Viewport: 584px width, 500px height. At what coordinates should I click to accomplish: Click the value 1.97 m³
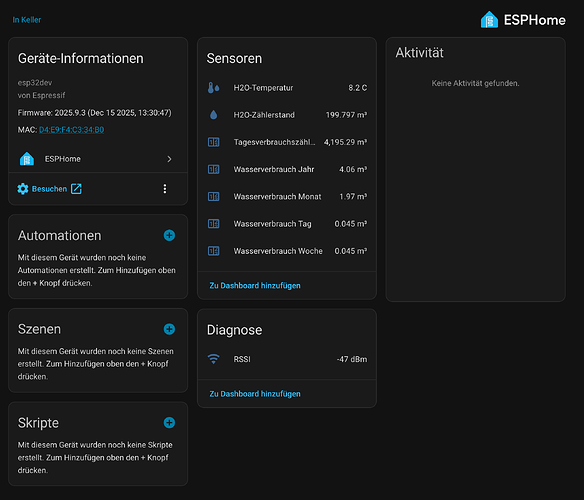point(353,196)
